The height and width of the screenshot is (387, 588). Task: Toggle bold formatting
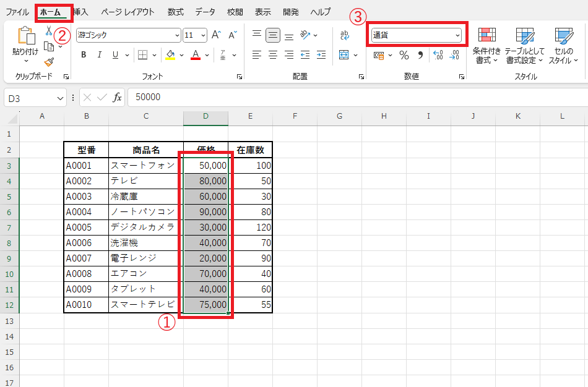[83, 55]
